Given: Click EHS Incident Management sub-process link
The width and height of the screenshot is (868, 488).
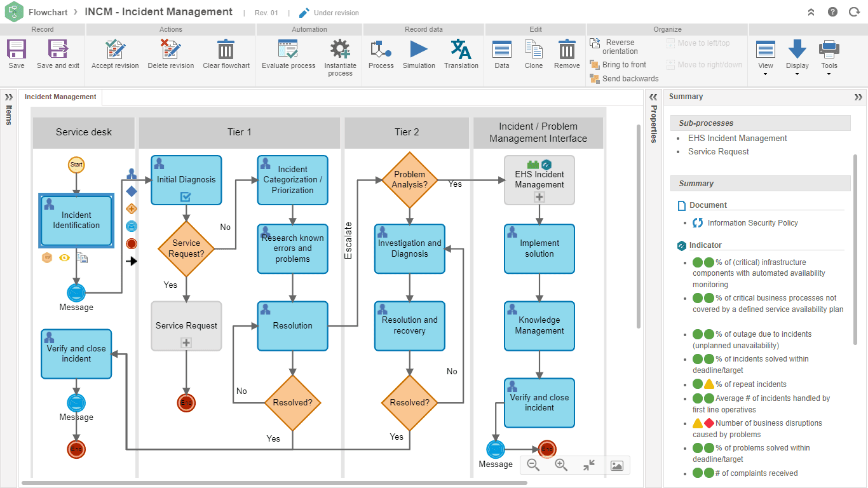Looking at the screenshot, I should pyautogui.click(x=737, y=138).
